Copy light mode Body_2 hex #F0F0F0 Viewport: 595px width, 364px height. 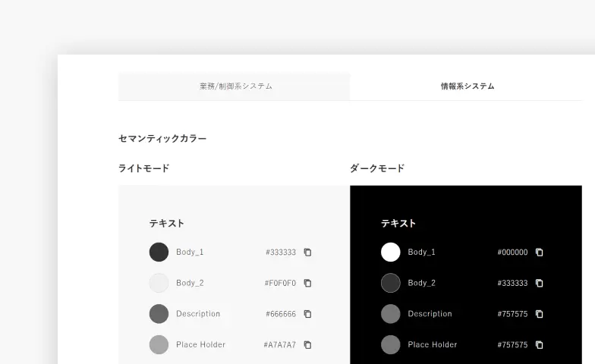pyautogui.click(x=307, y=283)
